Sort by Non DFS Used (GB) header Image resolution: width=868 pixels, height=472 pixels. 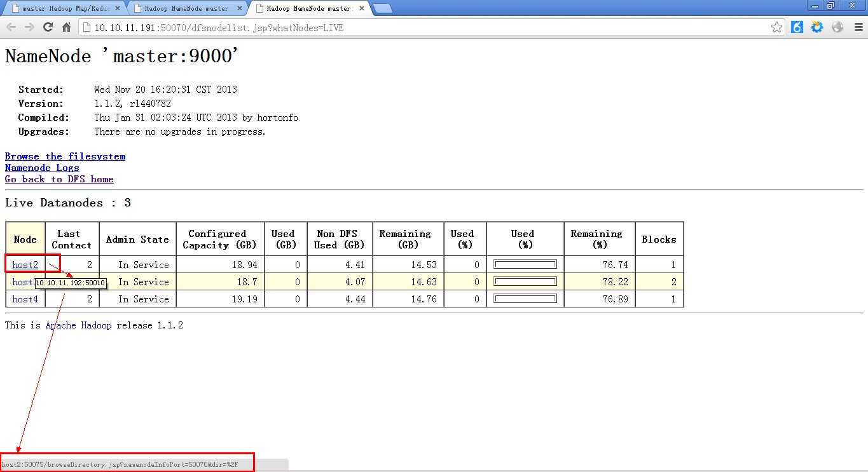340,239
